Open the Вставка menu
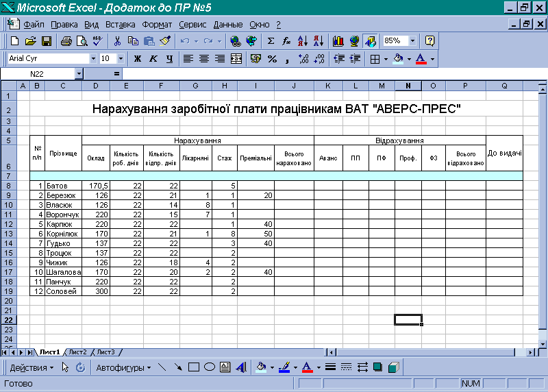The image size is (548, 392). click(121, 25)
